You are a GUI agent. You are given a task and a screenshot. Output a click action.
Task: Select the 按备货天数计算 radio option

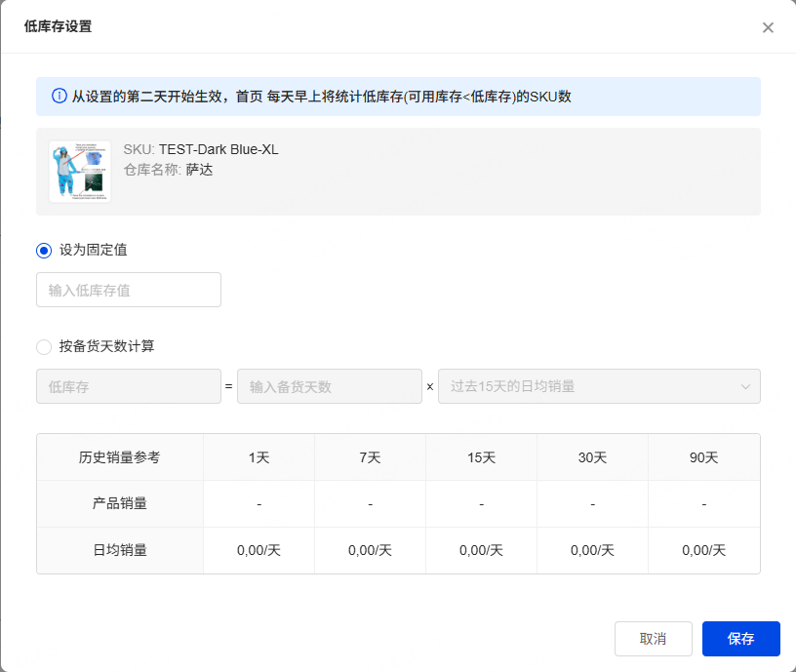click(x=44, y=346)
